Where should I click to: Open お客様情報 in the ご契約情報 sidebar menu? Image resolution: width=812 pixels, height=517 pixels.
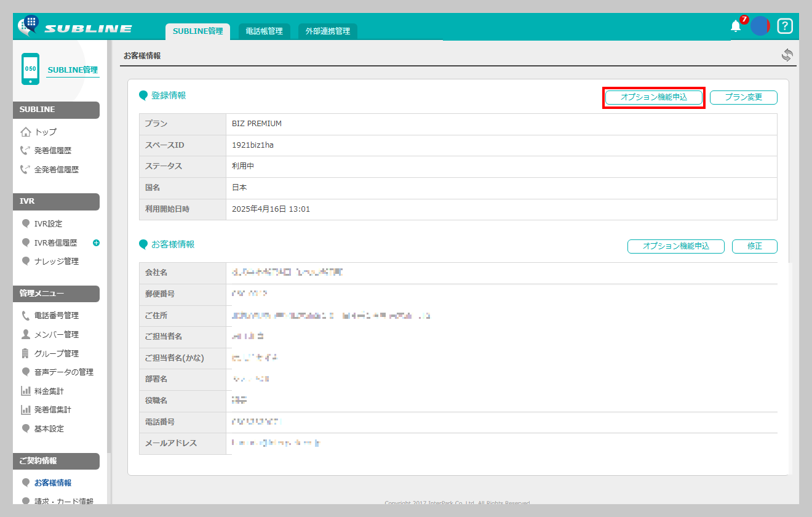pos(53,483)
